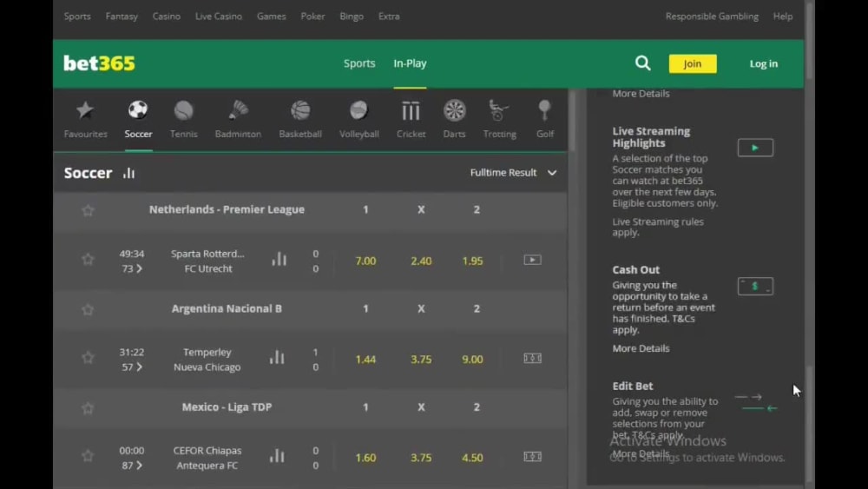
Task: Switch to the In-Play tab
Action: [410, 63]
